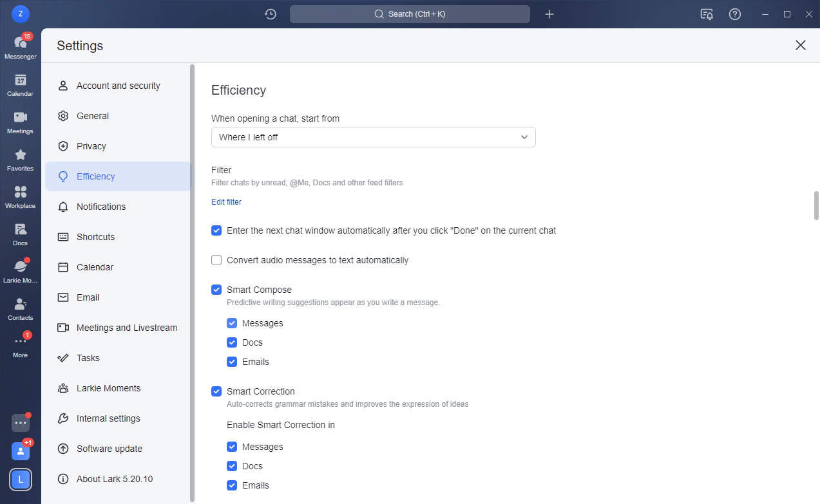
Task: Close the Settings panel
Action: (x=800, y=45)
